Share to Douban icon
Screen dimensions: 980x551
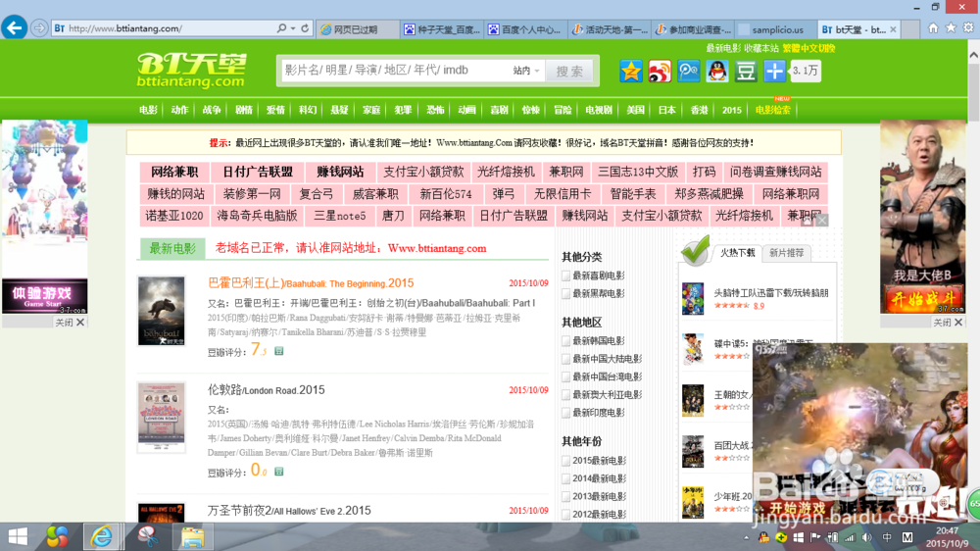(x=746, y=71)
